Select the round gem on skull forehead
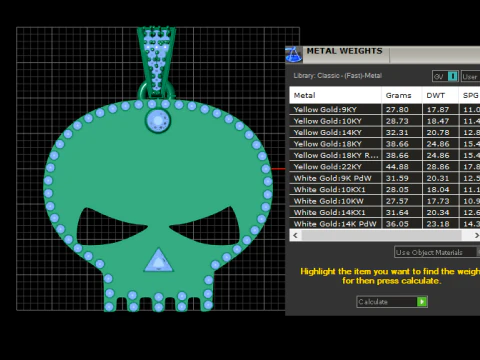The image size is (480, 360). coord(158,121)
